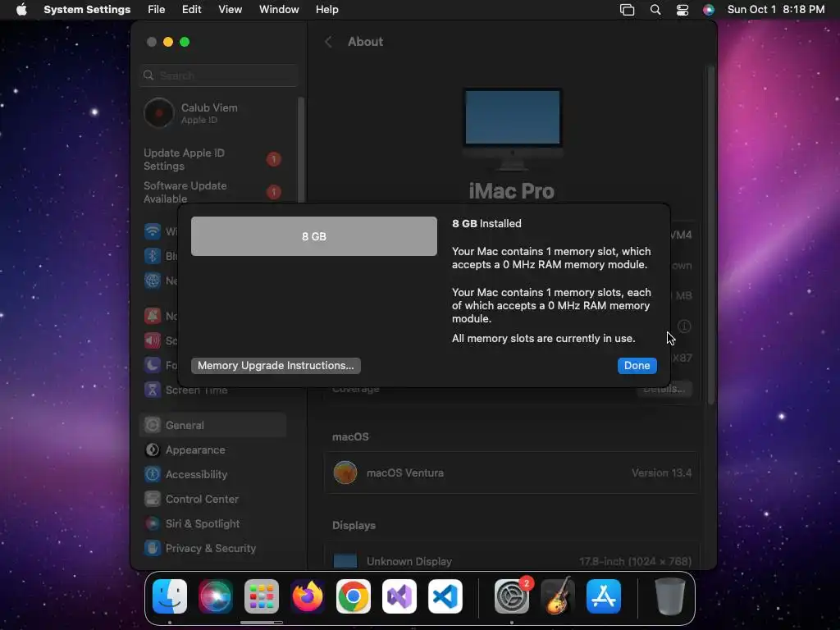
Task: Open App Store from the Dock
Action: click(x=604, y=596)
